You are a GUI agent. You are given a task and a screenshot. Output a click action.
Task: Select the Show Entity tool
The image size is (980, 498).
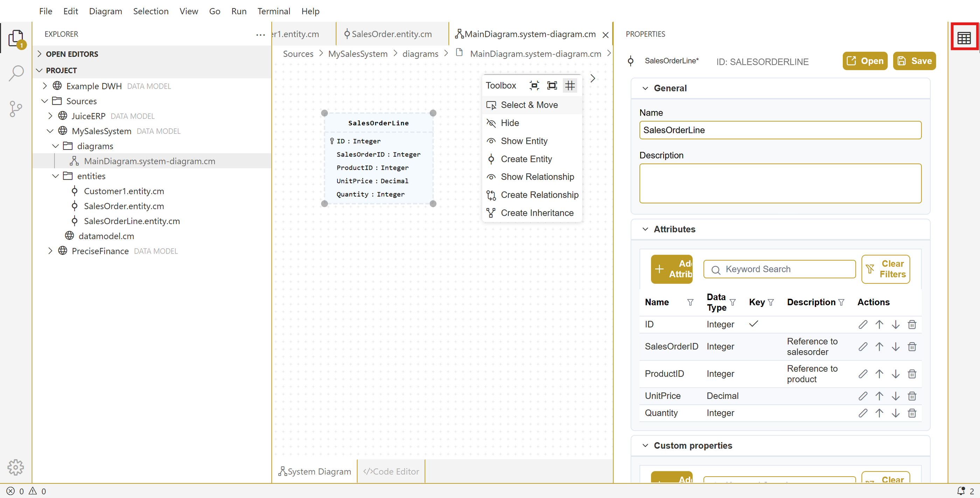[524, 141]
